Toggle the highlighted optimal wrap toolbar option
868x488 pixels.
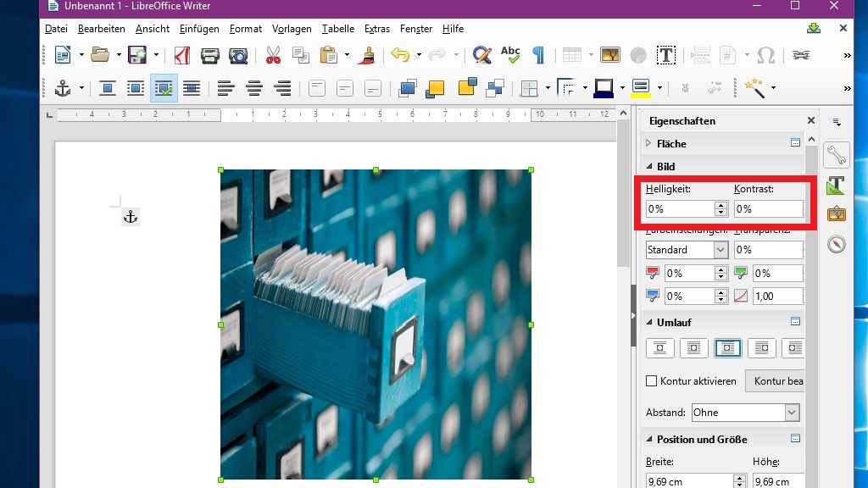[163, 87]
